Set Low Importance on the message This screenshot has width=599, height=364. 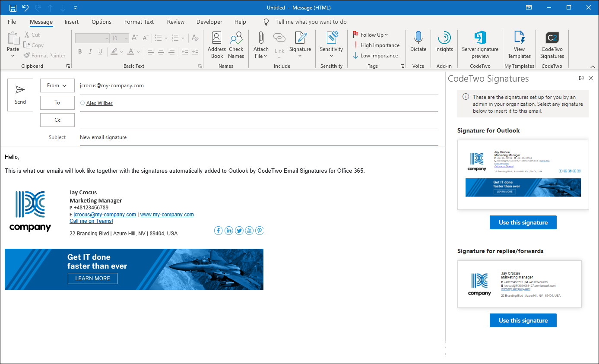click(375, 56)
